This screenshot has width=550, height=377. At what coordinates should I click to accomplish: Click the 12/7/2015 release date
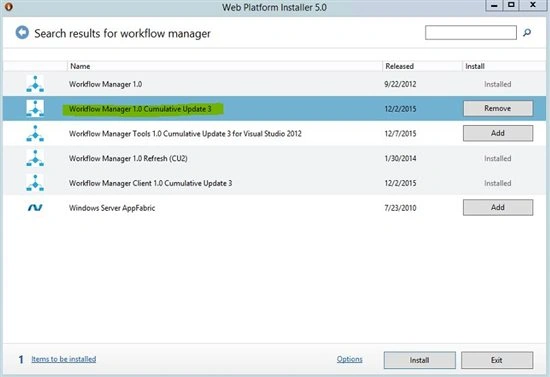400,134
